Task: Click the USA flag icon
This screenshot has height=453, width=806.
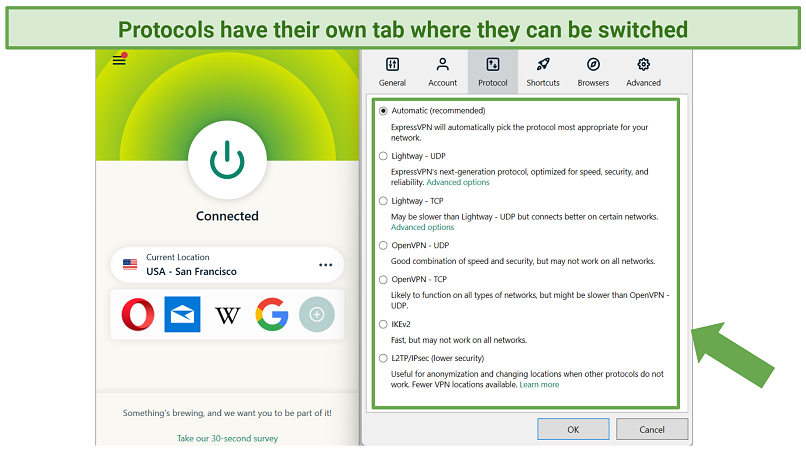Action: click(130, 264)
